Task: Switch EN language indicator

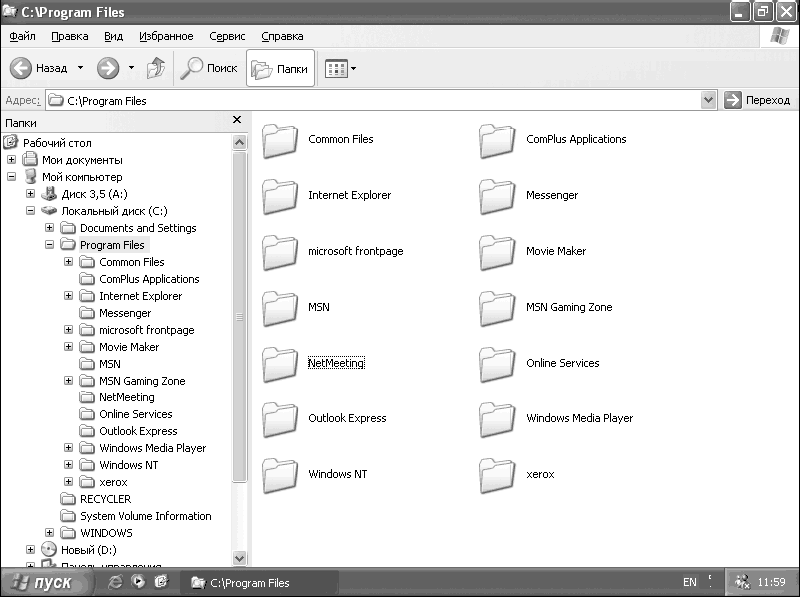Action: tap(690, 582)
